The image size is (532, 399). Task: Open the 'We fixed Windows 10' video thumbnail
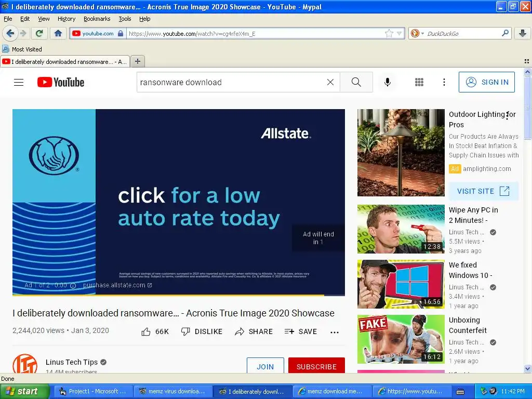[401, 284]
